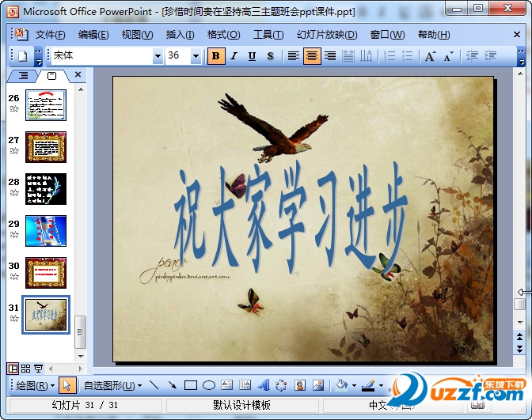The height and width of the screenshot is (420, 532).
Task: Switch to Normal view
Action: 13,369
